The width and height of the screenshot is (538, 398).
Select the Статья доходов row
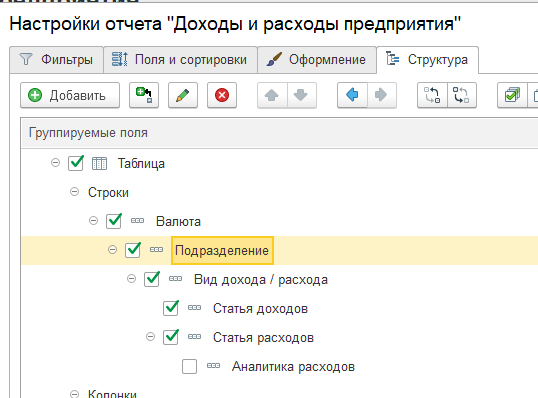[x=280, y=308]
